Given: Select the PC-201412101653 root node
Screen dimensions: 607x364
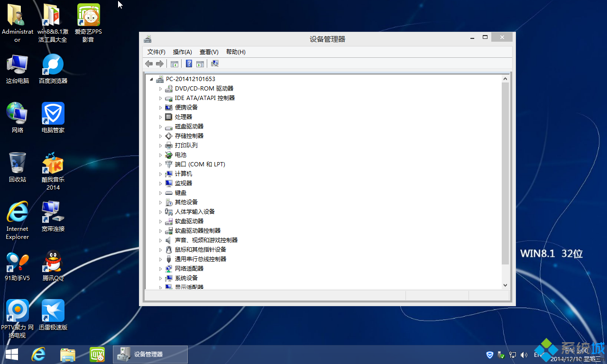Looking at the screenshot, I should (x=189, y=79).
